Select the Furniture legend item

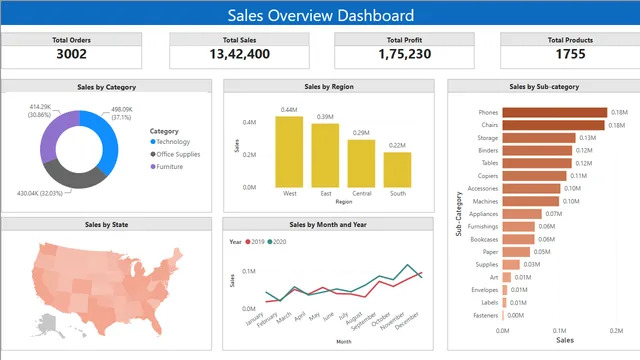point(167,167)
